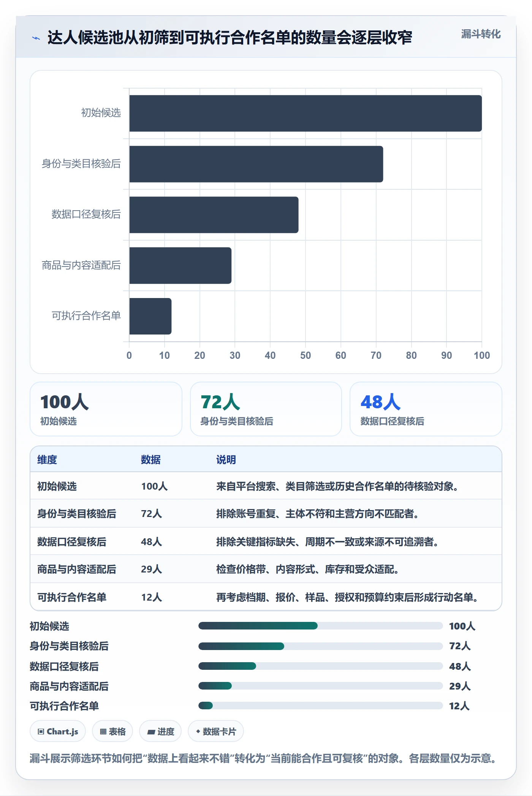Click the 表格 chip

click(x=112, y=731)
